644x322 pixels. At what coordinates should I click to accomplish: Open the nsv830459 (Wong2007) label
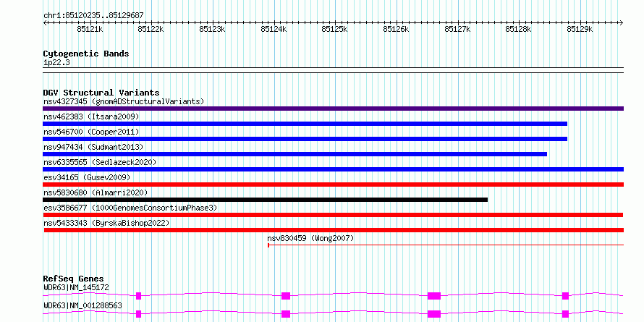(x=310, y=238)
